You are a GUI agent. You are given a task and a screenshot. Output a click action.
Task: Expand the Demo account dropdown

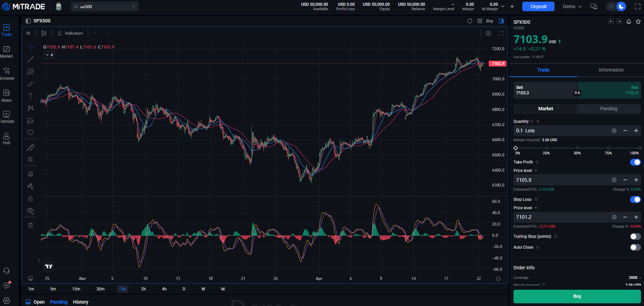coord(573,6)
